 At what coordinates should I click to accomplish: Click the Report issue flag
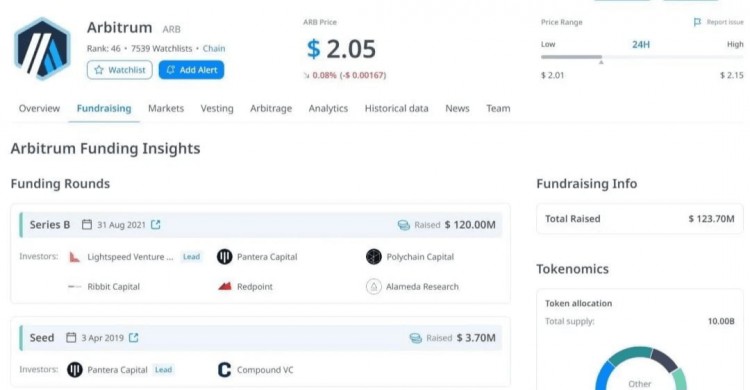[x=697, y=22]
